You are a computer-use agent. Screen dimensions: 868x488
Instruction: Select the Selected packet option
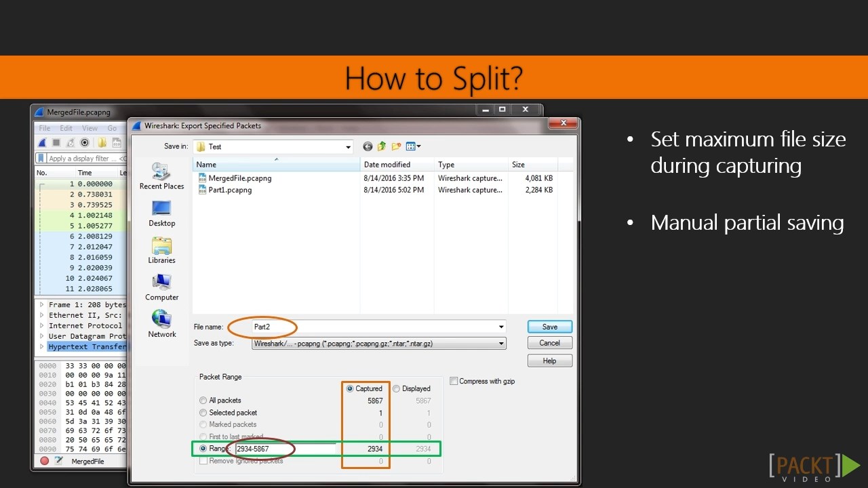point(203,413)
